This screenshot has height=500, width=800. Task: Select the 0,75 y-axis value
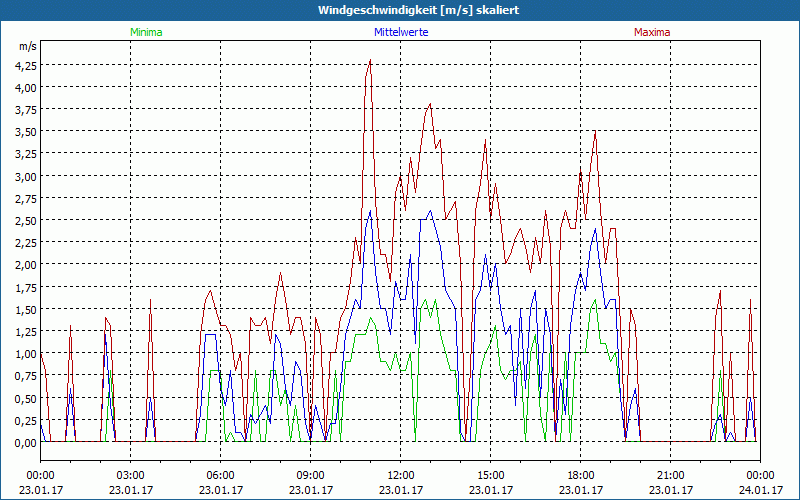pyautogui.click(x=26, y=376)
